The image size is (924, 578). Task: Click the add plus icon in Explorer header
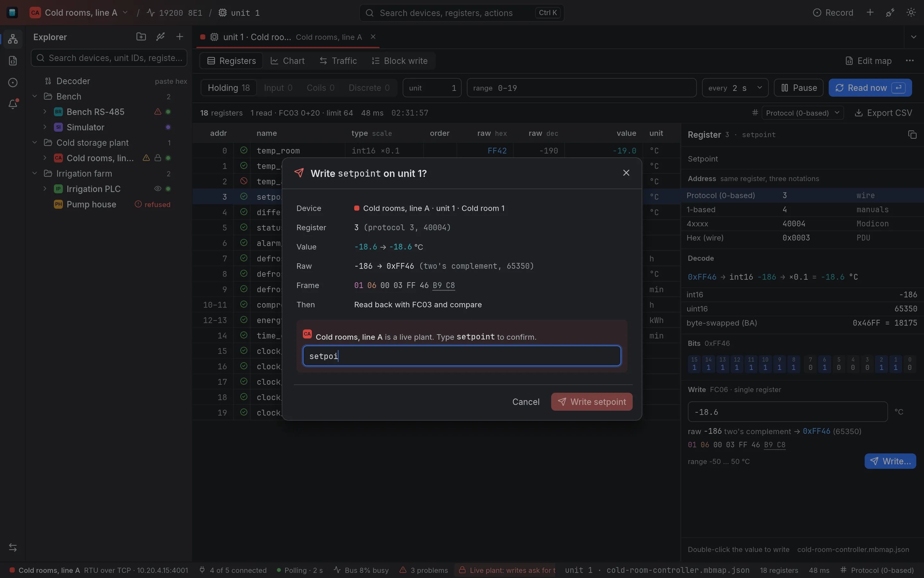(179, 37)
